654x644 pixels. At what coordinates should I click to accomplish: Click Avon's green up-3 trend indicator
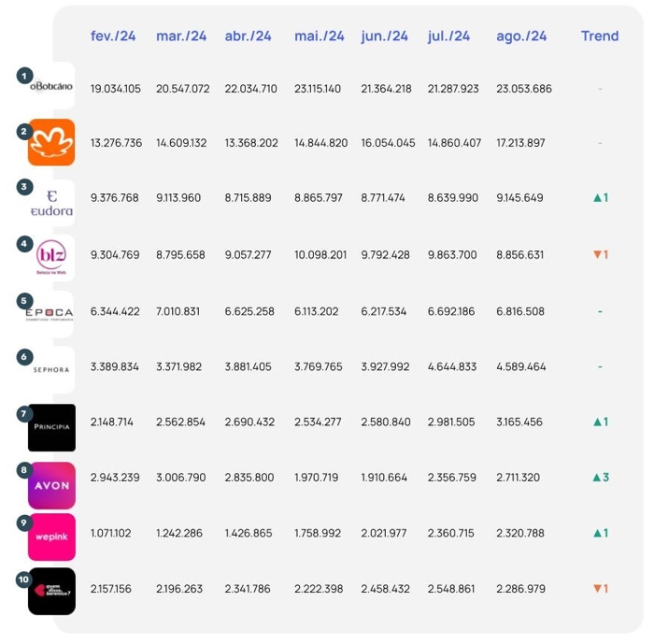pos(601,478)
